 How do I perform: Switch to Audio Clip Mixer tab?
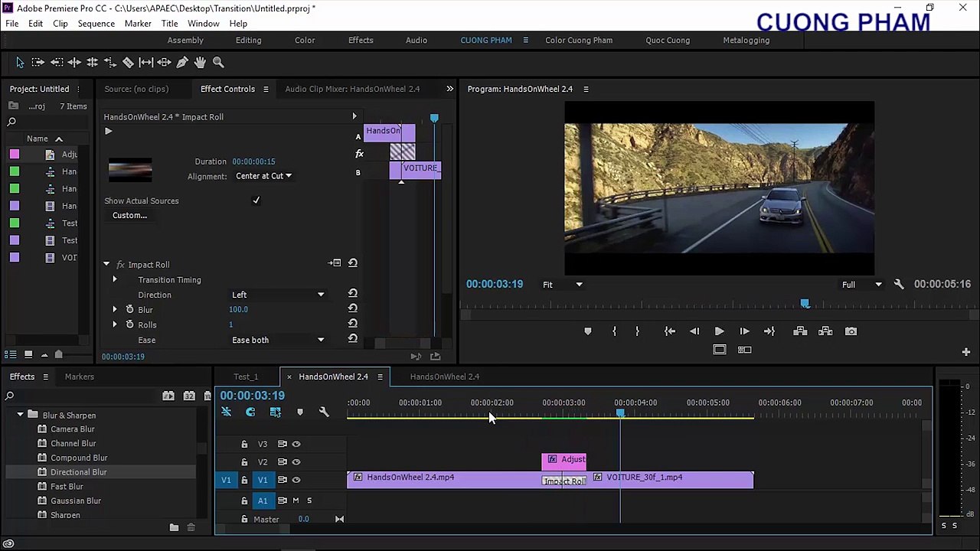pos(352,89)
